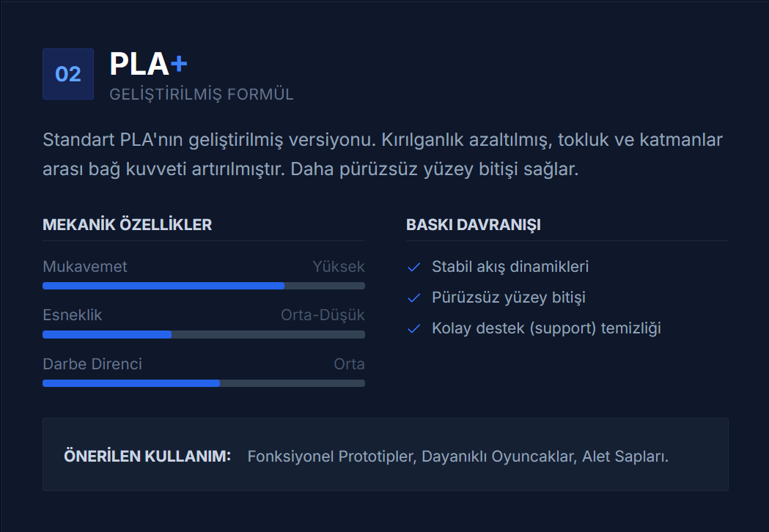This screenshot has height=532, width=769.
Task: Click the Mukavemet label text
Action: (85, 267)
